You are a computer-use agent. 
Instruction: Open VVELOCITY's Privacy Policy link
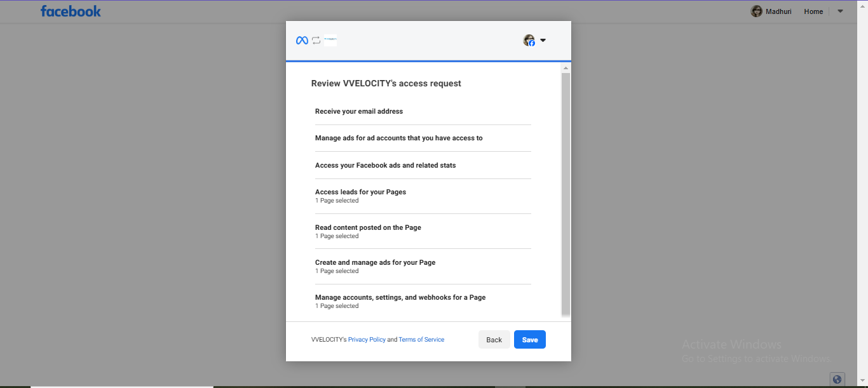pos(367,340)
